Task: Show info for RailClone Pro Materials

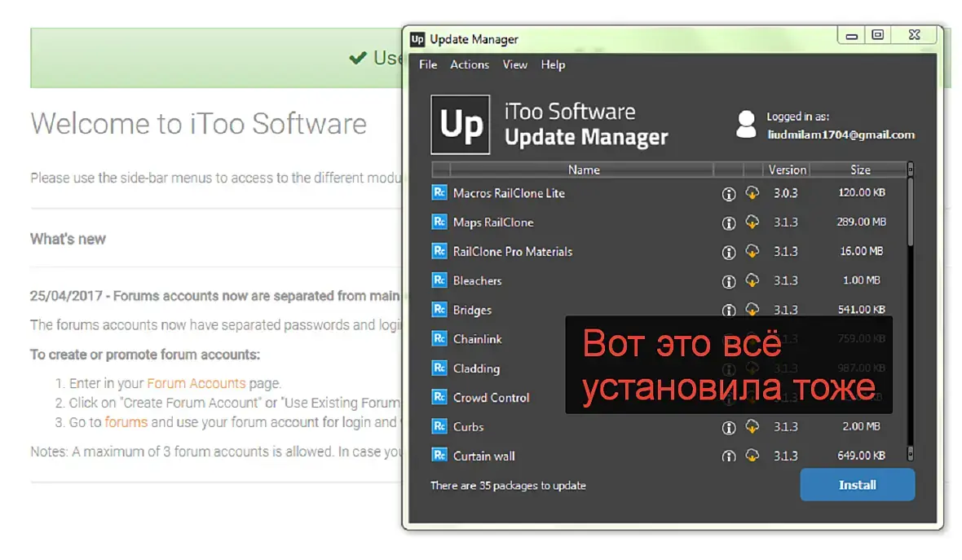Action: click(728, 252)
